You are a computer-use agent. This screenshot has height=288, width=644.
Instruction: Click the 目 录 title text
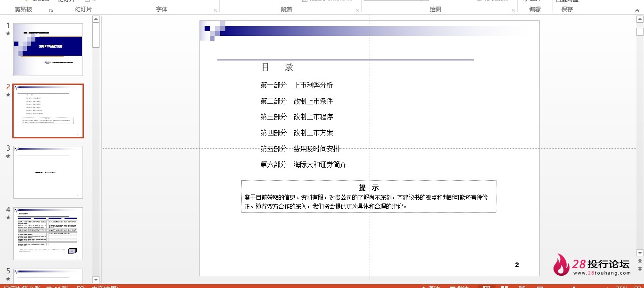click(278, 67)
